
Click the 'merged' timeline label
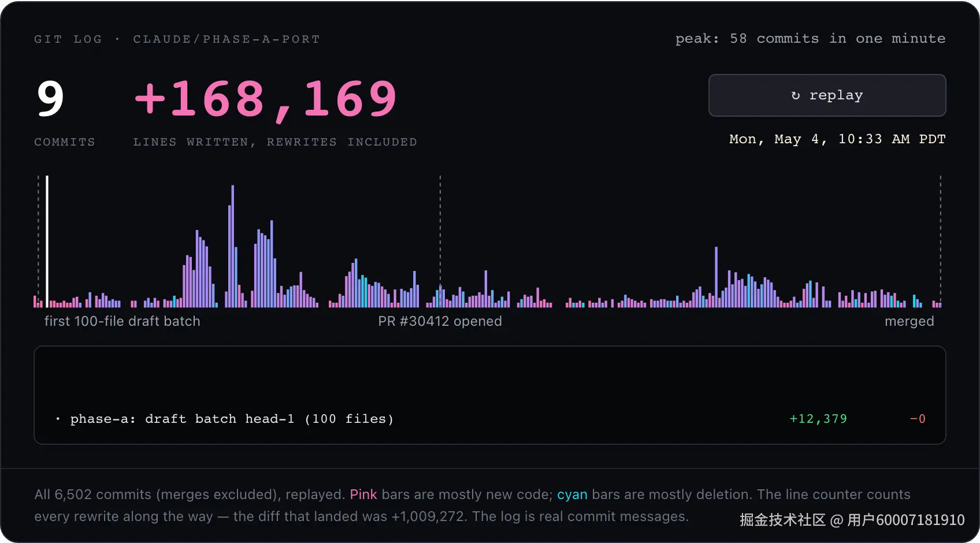click(909, 321)
